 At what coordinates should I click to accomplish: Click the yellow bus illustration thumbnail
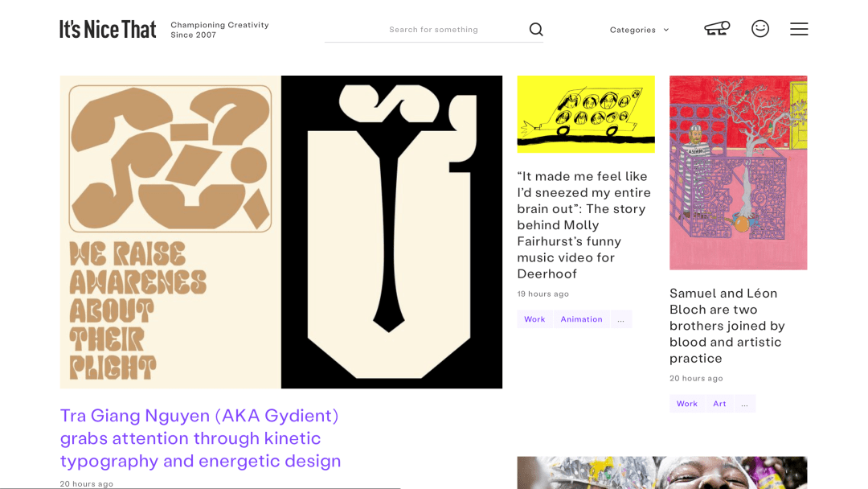click(586, 114)
